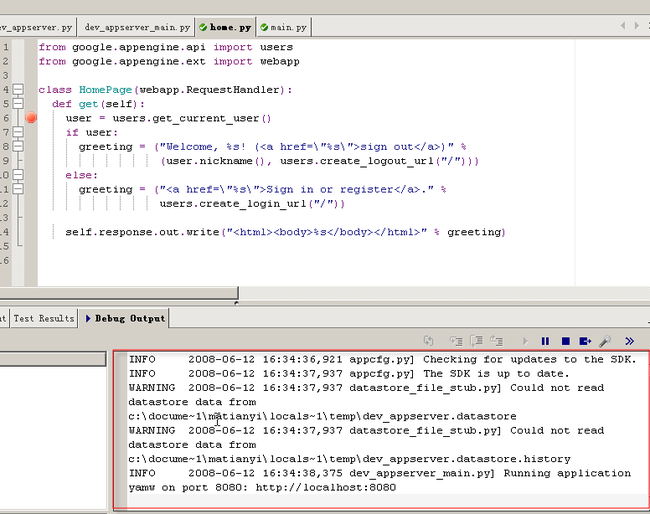Image resolution: width=650 pixels, height=514 pixels.
Task: Click line number 3 in the gutter
Action: 5,75
